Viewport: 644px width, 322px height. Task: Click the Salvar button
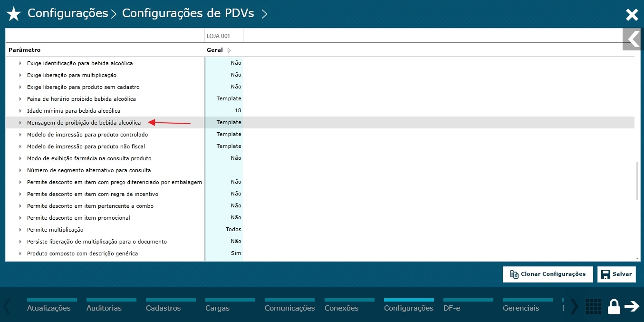click(616, 274)
